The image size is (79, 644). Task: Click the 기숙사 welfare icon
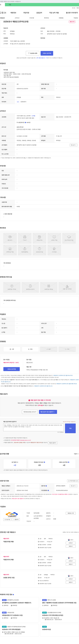point(25,238)
